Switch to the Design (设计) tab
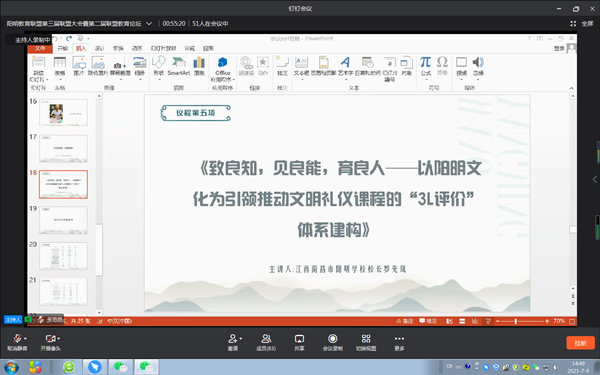This screenshot has width=600, height=375. 99,48
